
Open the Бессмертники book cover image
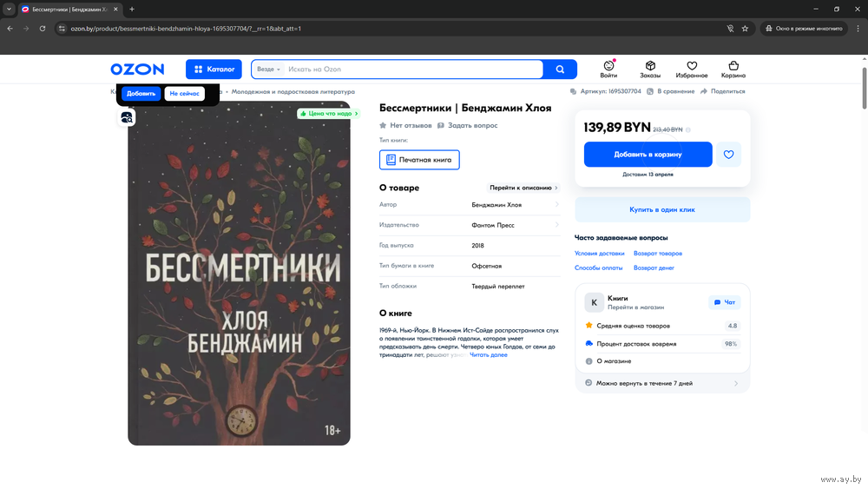[240, 274]
